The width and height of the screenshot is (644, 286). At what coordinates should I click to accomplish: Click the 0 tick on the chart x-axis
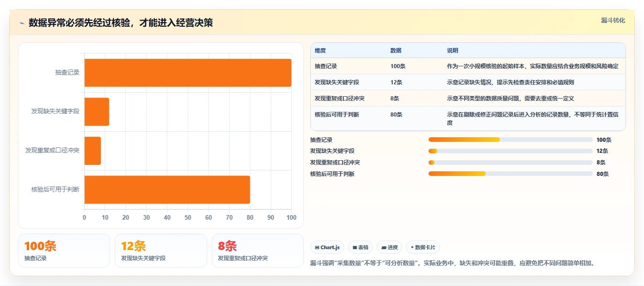point(84,218)
